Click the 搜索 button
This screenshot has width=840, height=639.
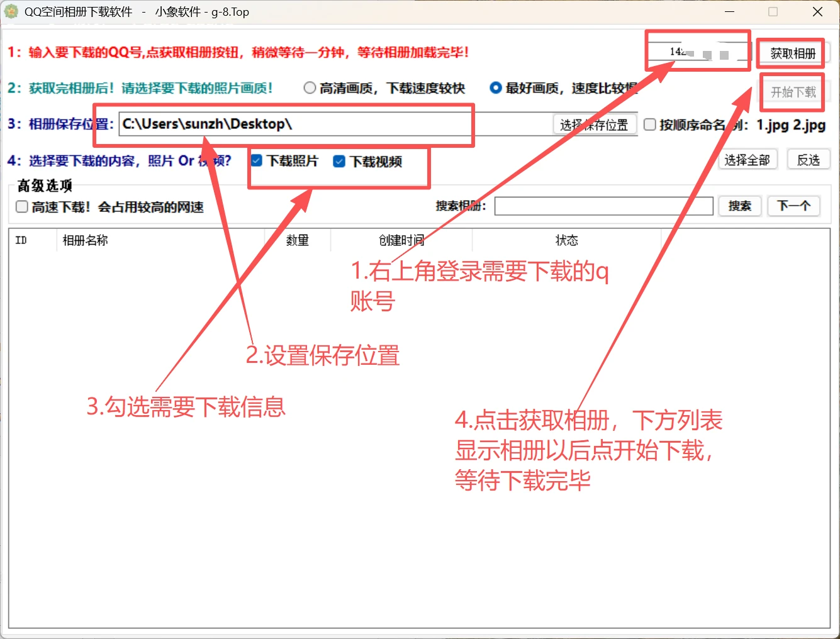click(740, 206)
